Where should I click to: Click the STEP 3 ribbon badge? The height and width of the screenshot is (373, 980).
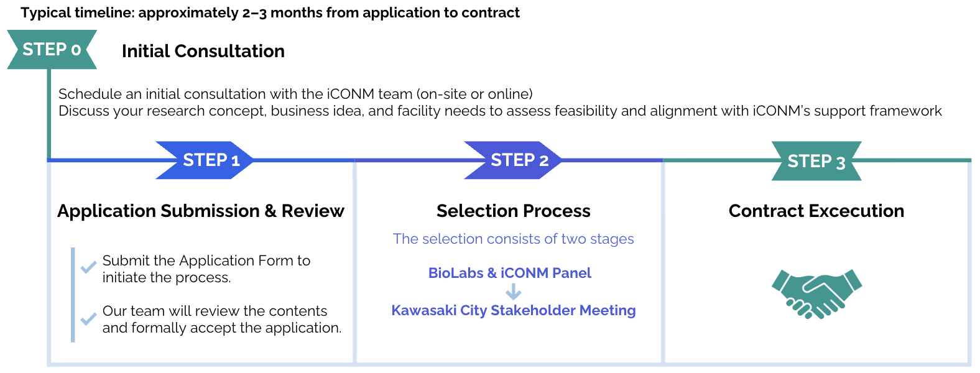pos(816,162)
